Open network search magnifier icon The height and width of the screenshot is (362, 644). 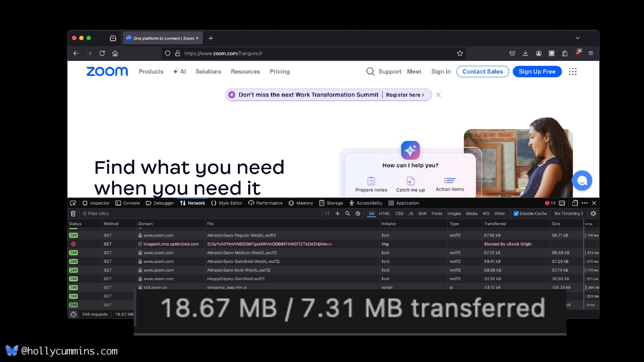(347, 214)
